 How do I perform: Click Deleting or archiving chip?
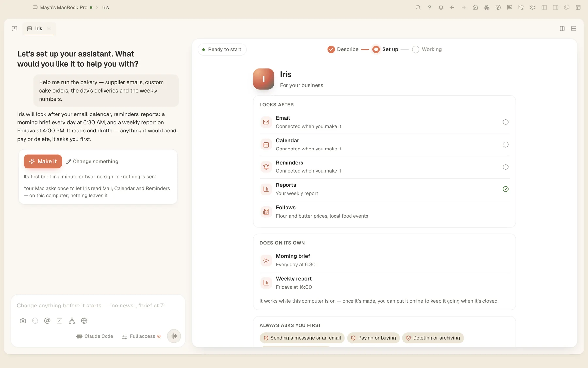click(x=433, y=338)
